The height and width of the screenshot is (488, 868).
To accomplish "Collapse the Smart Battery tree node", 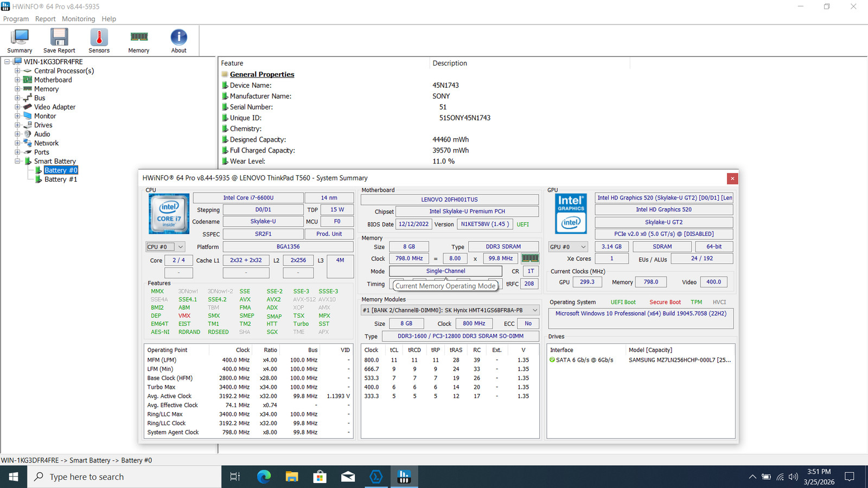I will [x=17, y=161].
